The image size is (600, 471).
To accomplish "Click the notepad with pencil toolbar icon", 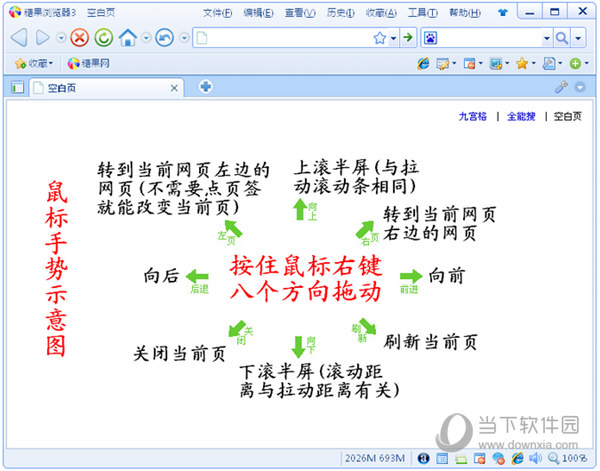I will point(443,64).
